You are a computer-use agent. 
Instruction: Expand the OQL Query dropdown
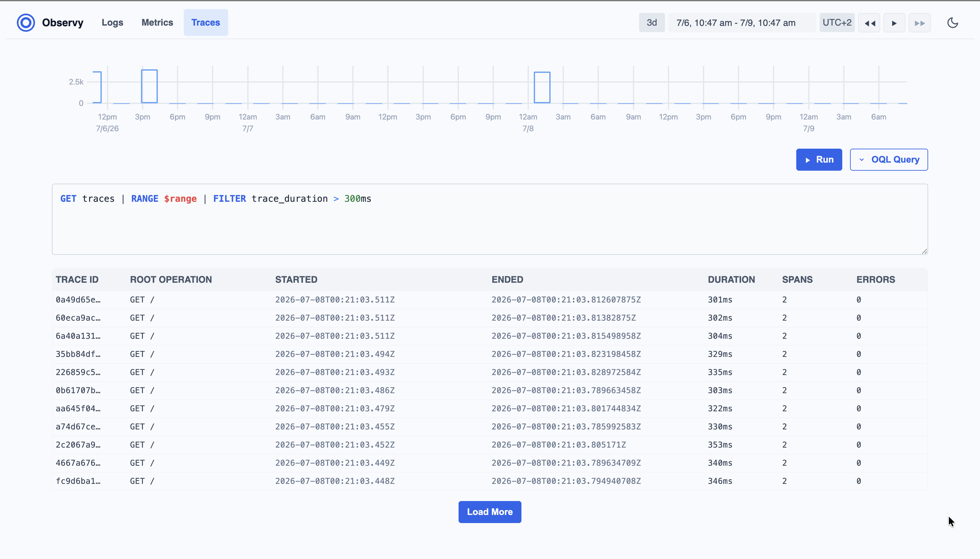coord(889,160)
